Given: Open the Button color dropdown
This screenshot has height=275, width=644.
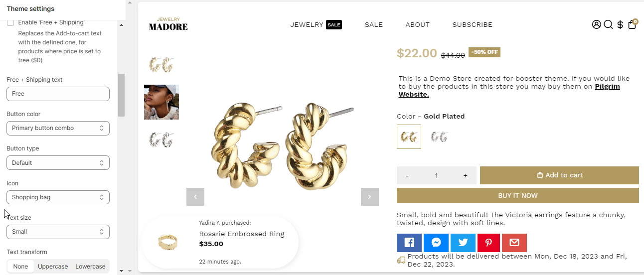Looking at the screenshot, I should pyautogui.click(x=58, y=128).
